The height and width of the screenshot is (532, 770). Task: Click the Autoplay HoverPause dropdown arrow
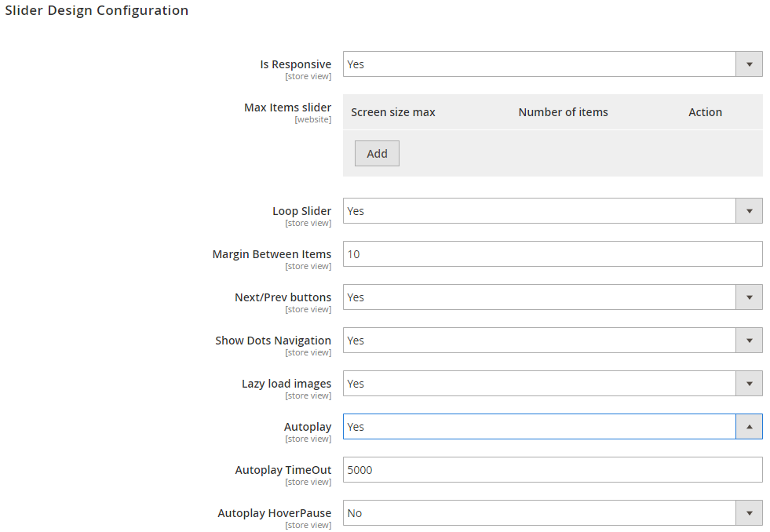(749, 513)
